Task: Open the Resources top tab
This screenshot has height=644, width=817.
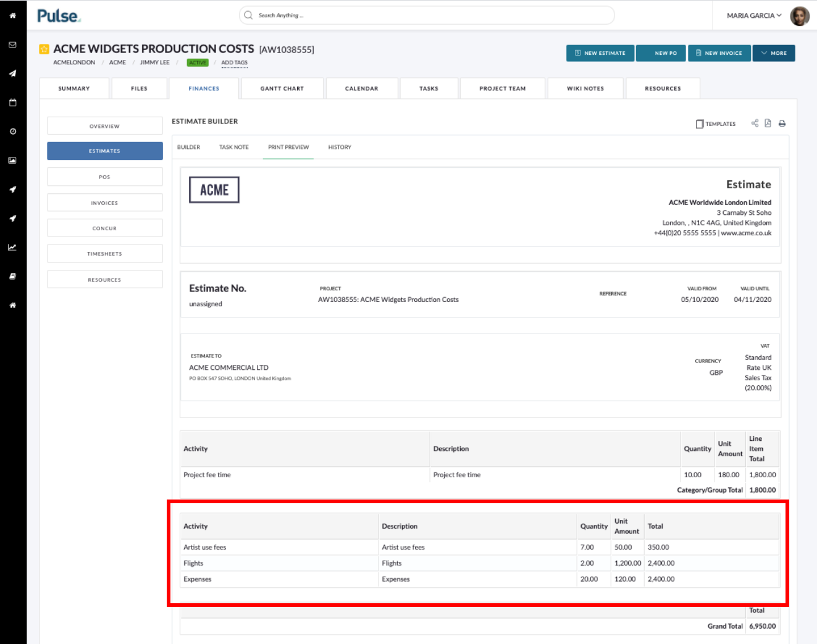Action: pos(663,88)
